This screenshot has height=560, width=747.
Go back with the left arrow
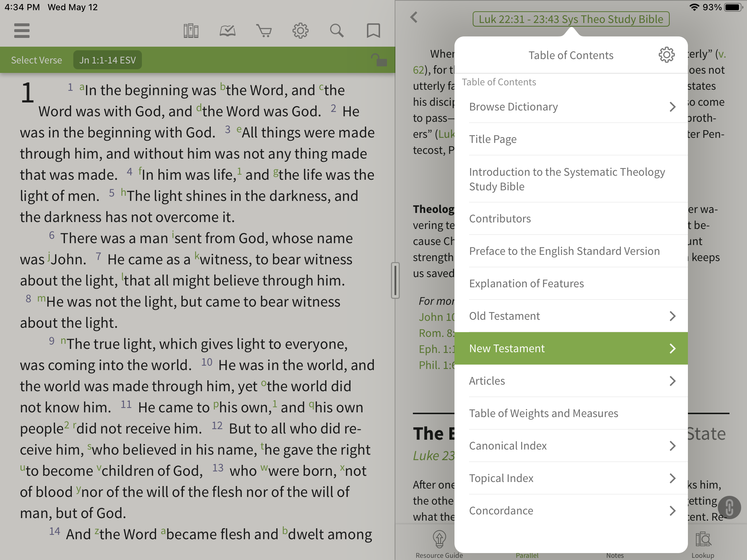pos(414,17)
